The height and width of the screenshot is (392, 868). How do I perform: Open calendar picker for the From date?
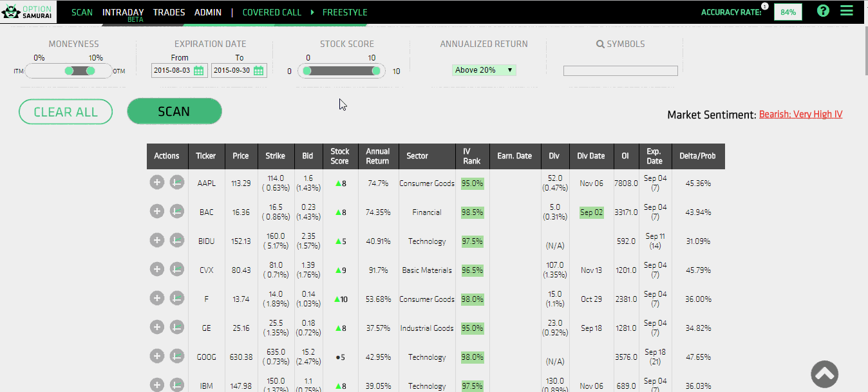coord(199,70)
